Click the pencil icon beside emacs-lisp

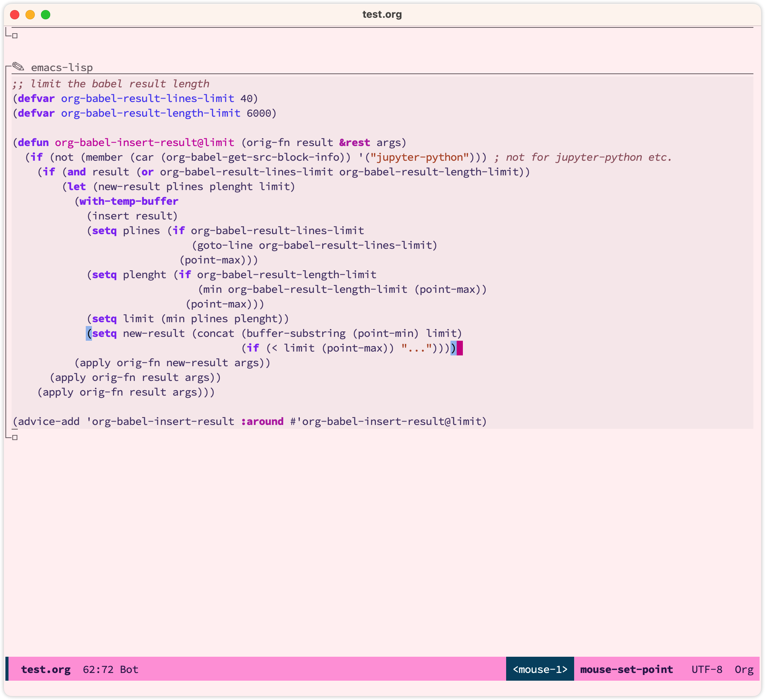click(x=18, y=67)
